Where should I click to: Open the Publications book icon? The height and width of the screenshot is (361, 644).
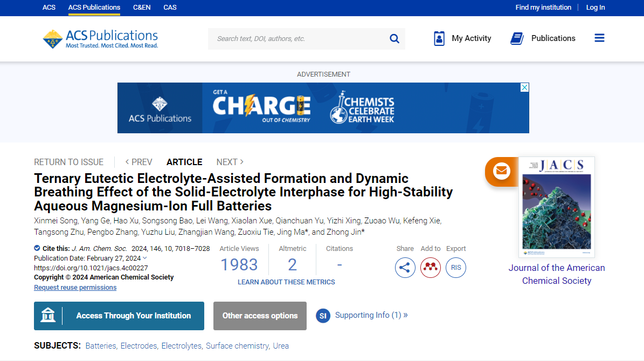[x=517, y=38]
